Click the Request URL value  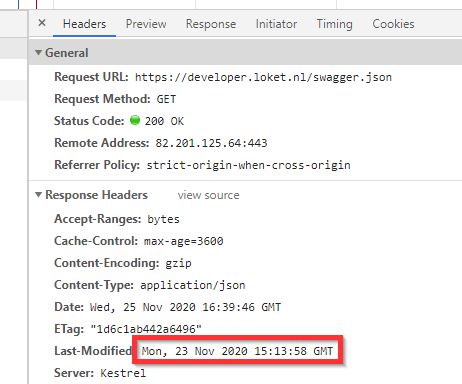[x=263, y=77]
